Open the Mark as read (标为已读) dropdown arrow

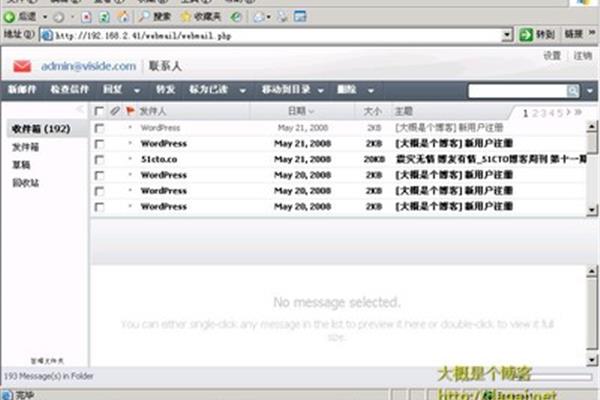243,91
